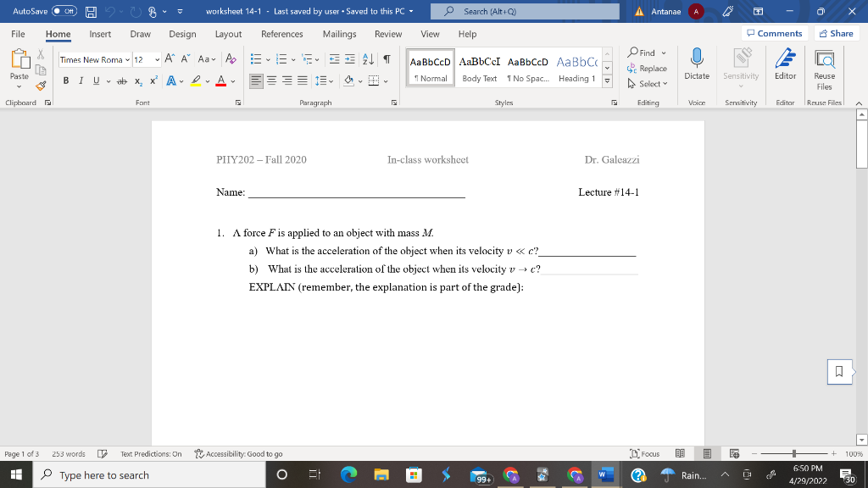Image resolution: width=868 pixels, height=488 pixels.
Task: Open the Insert tab
Action: pyautogui.click(x=100, y=34)
